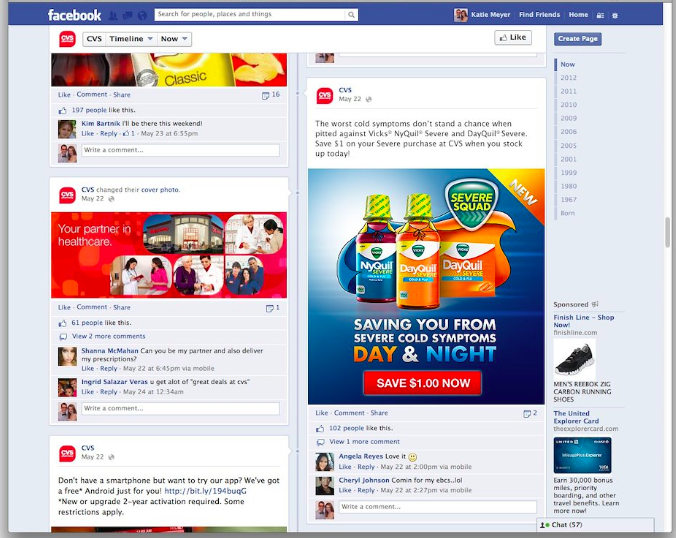Reply to Angela Reyes's comment
Viewport: 676px width, 538px height.
tap(366, 467)
